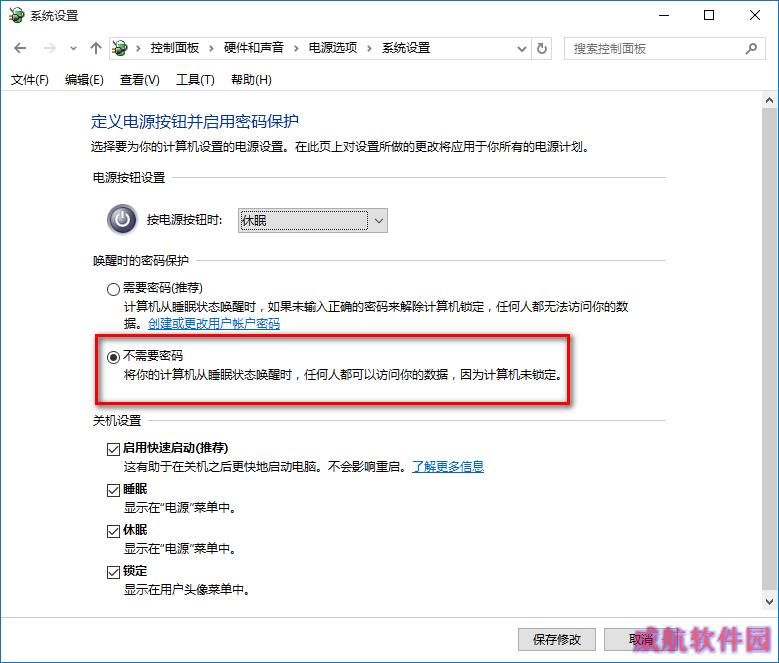Open 了解更多信息 link

pyautogui.click(x=448, y=466)
